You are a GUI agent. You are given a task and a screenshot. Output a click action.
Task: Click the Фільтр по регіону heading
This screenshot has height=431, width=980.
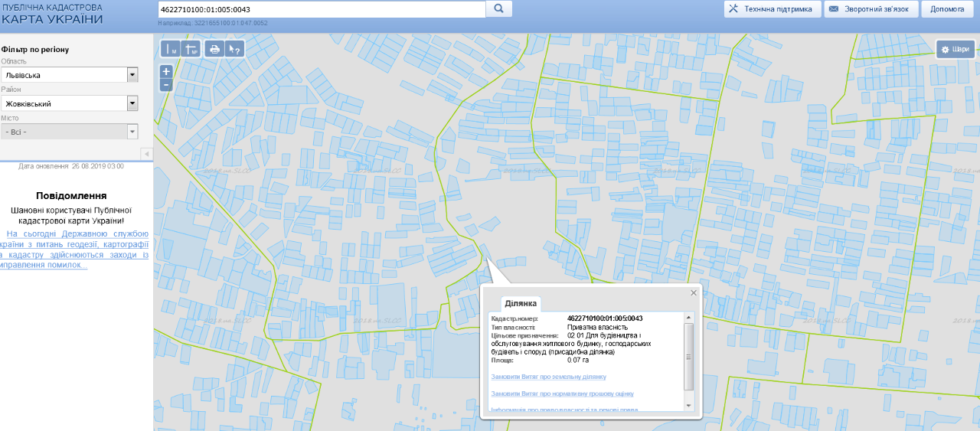(x=35, y=49)
